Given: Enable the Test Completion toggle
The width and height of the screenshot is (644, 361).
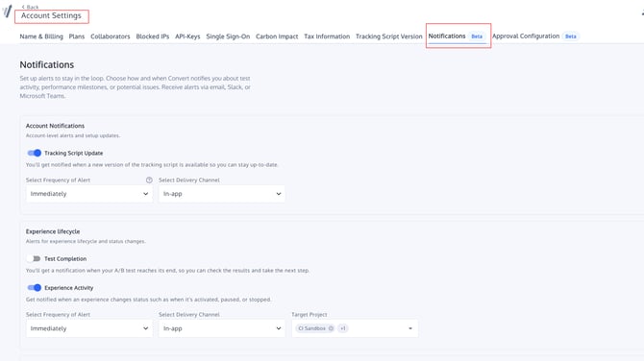Looking at the screenshot, I should pos(34,259).
